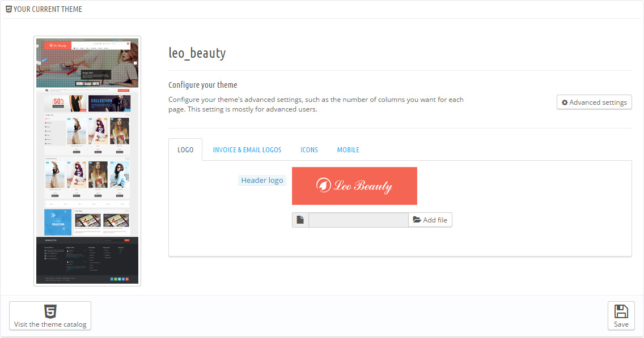Click the leo_beauty theme preview thumbnail

point(87,161)
